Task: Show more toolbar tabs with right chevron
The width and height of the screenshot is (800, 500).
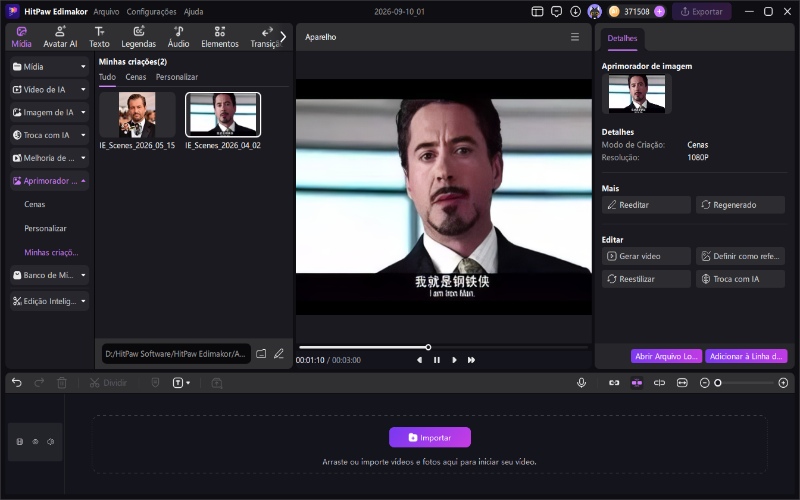Action: coord(283,37)
